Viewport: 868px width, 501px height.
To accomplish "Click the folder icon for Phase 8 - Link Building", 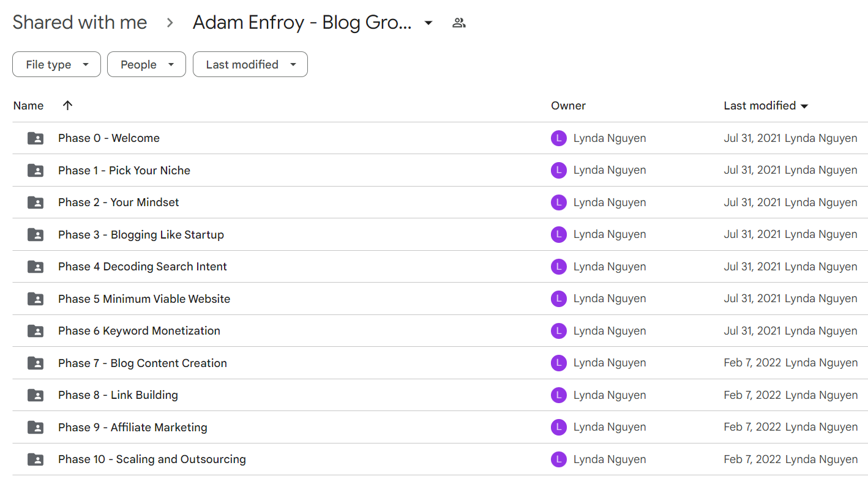I will (x=36, y=395).
